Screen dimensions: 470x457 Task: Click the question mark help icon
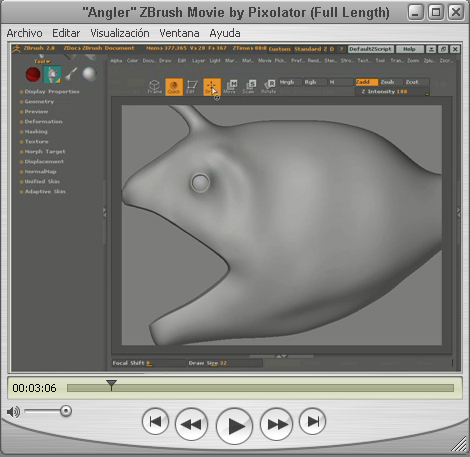(x=341, y=49)
